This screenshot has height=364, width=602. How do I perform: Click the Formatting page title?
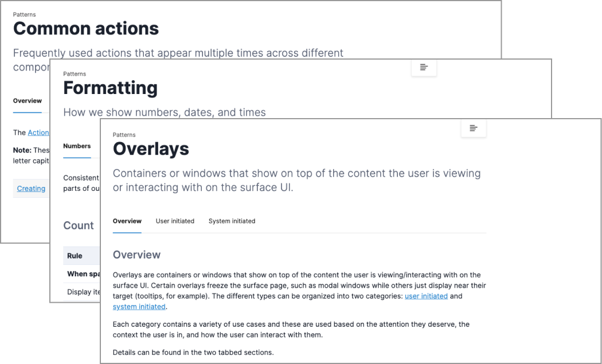[111, 88]
